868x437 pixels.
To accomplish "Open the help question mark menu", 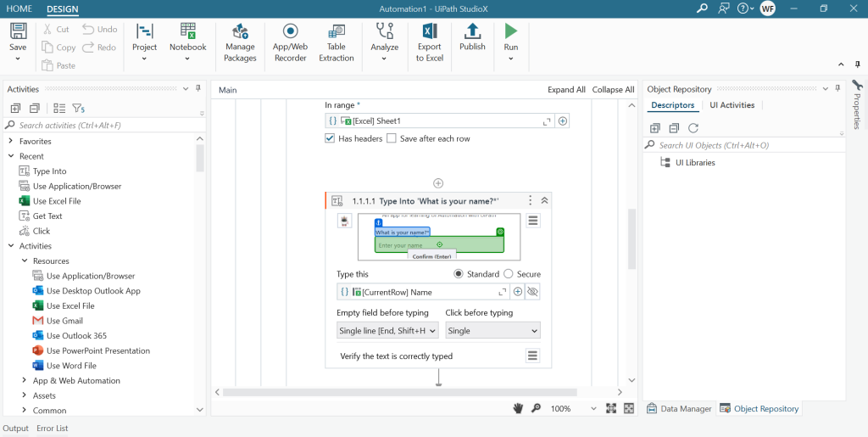I will click(x=746, y=8).
